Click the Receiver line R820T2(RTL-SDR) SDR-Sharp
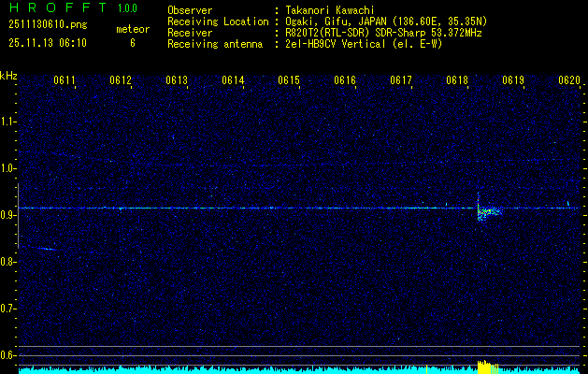The image size is (588, 374). coord(355,33)
